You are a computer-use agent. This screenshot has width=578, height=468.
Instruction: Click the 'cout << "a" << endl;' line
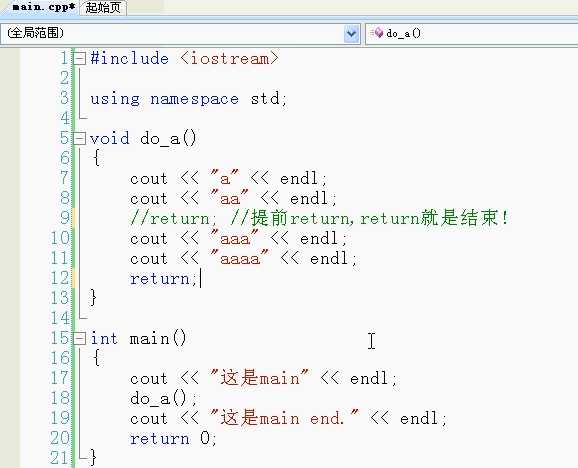point(229,179)
